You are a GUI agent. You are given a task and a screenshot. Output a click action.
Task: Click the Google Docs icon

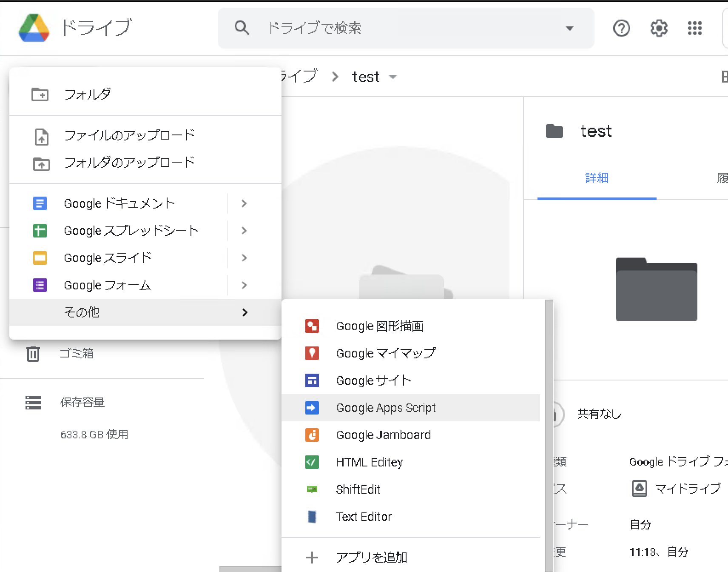(x=40, y=203)
